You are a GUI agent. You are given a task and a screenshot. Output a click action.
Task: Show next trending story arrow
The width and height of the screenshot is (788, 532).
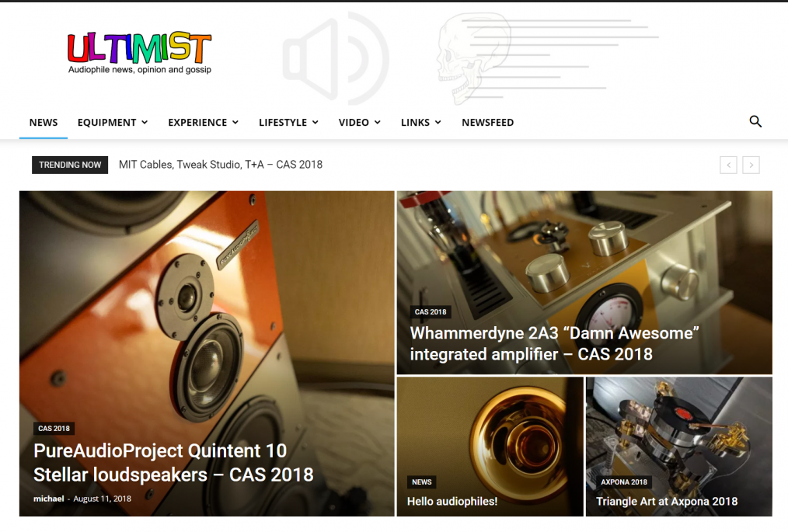(x=751, y=165)
